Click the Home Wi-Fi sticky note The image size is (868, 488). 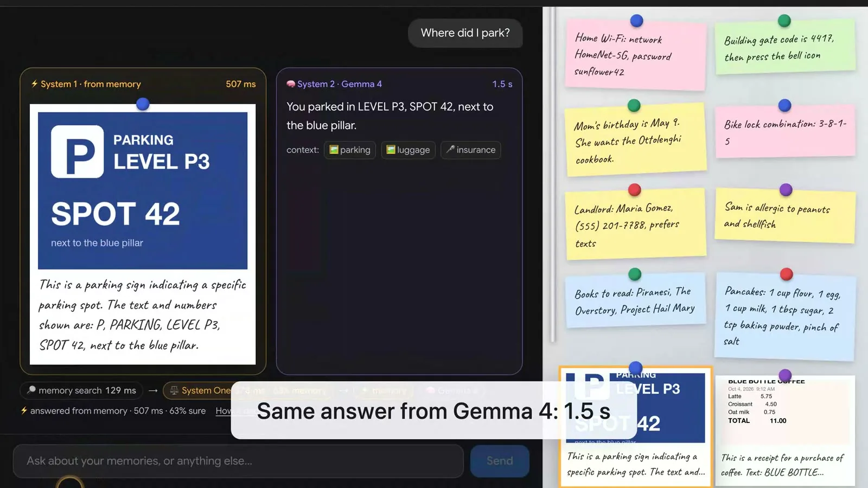[x=635, y=55]
